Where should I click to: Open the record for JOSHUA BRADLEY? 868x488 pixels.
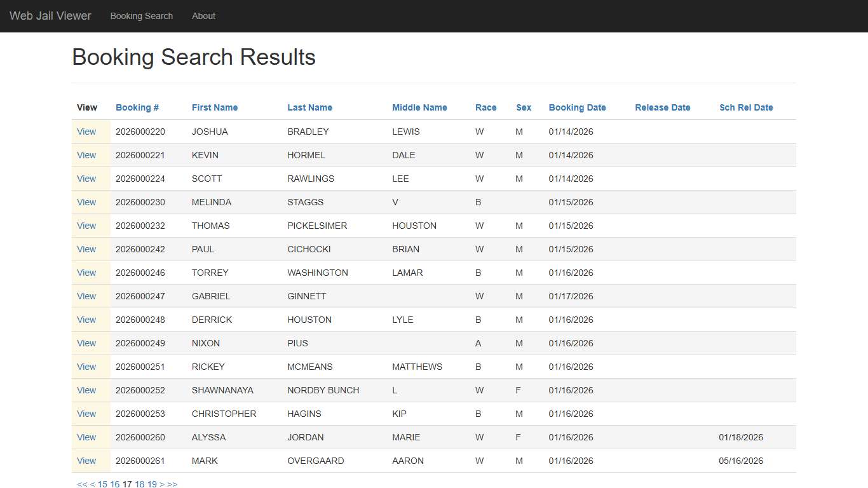(x=86, y=132)
